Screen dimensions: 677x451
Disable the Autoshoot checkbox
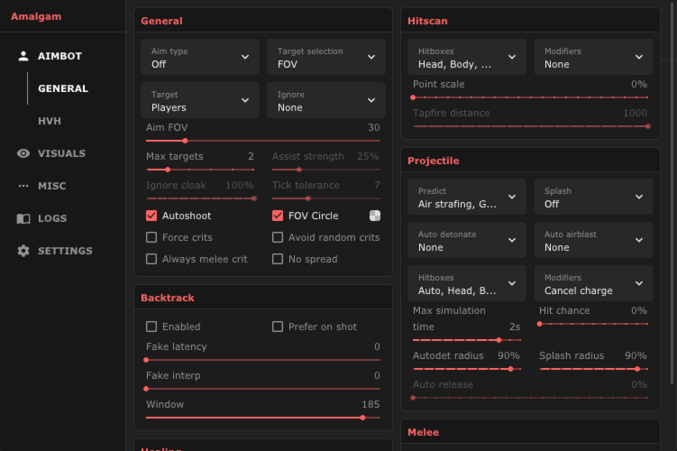click(152, 216)
